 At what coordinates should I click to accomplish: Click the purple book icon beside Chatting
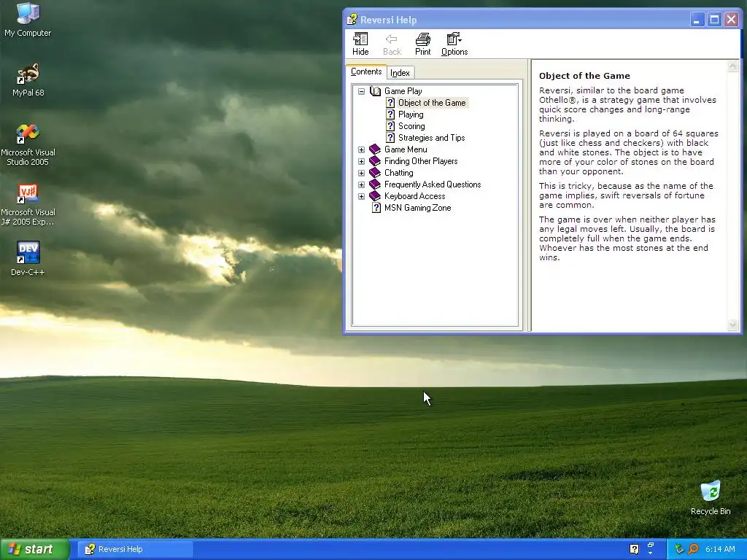tap(375, 173)
